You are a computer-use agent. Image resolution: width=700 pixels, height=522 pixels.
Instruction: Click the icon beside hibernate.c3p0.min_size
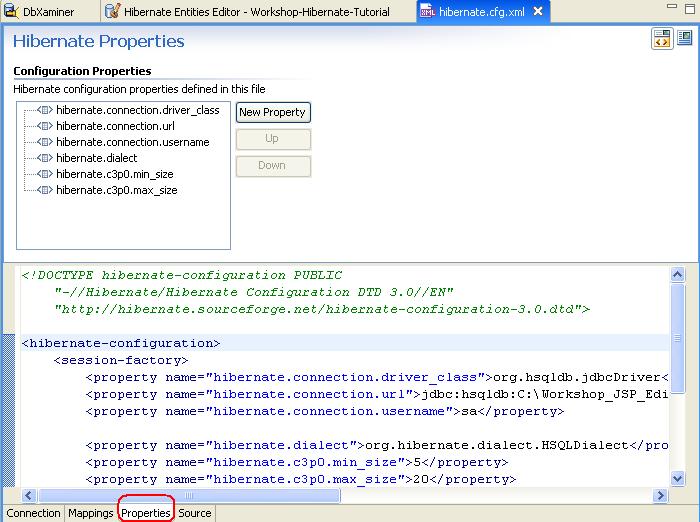click(x=45, y=174)
